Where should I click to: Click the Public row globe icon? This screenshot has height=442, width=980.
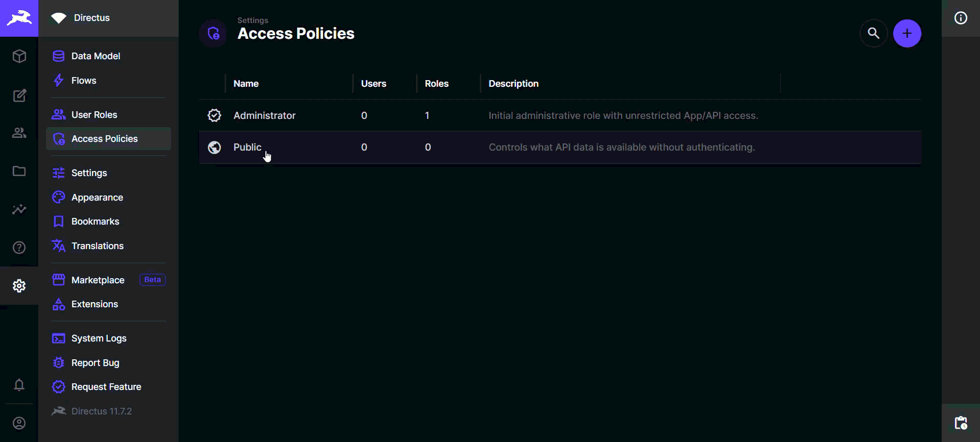214,148
